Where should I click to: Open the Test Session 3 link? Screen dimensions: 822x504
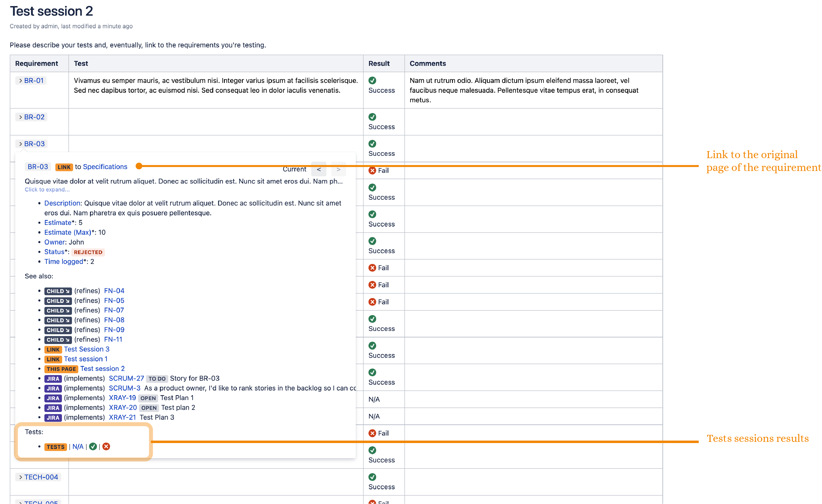(x=87, y=349)
